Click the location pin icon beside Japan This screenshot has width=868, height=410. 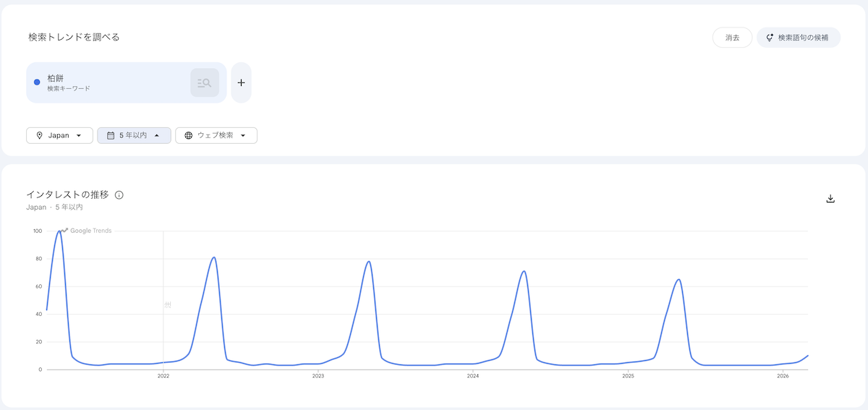pos(39,135)
